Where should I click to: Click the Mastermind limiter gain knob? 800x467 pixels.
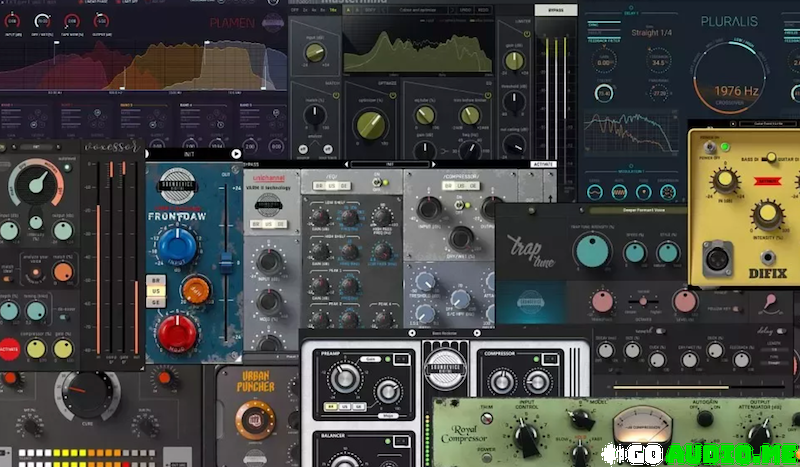514,61
